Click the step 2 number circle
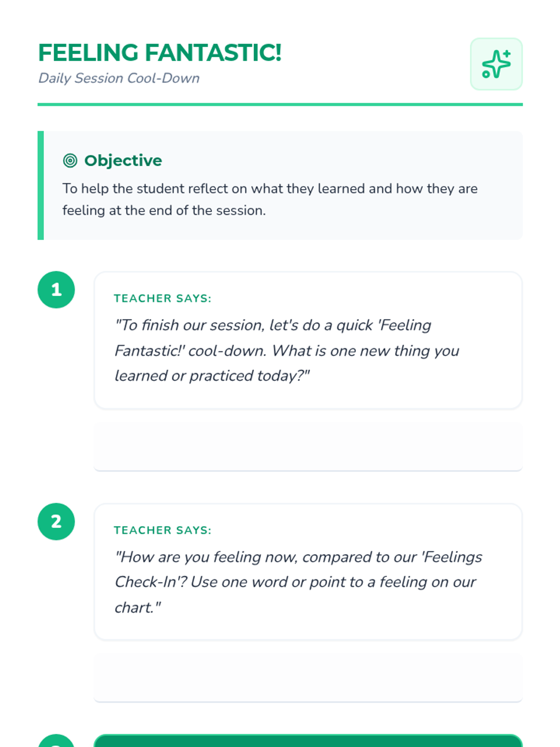560x747 pixels. tap(56, 521)
